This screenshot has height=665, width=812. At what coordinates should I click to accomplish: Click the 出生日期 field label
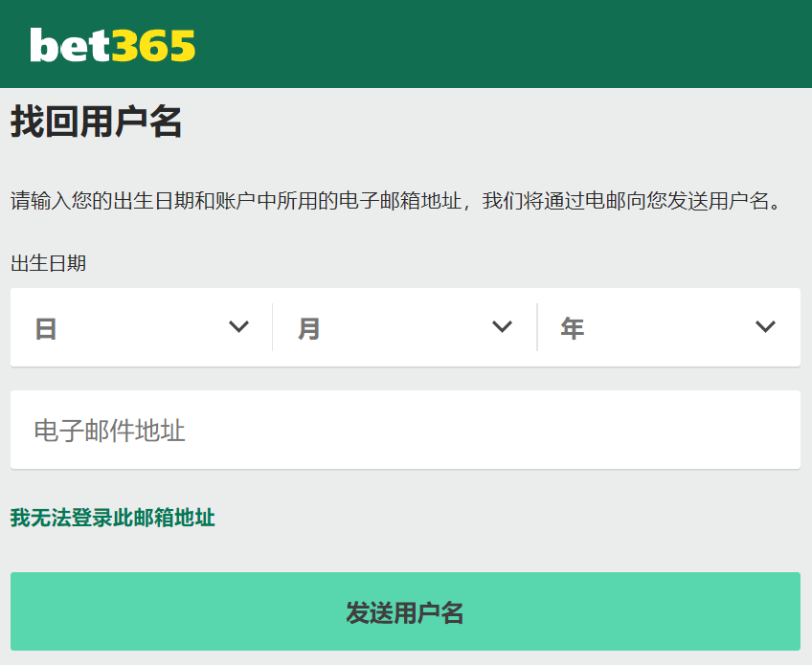coord(45,263)
